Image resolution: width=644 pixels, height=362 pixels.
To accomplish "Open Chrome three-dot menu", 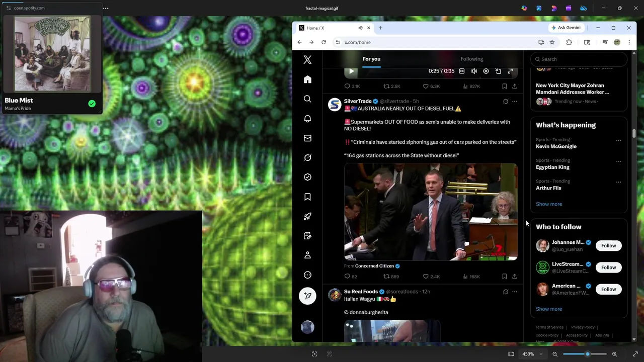I will (x=629, y=42).
